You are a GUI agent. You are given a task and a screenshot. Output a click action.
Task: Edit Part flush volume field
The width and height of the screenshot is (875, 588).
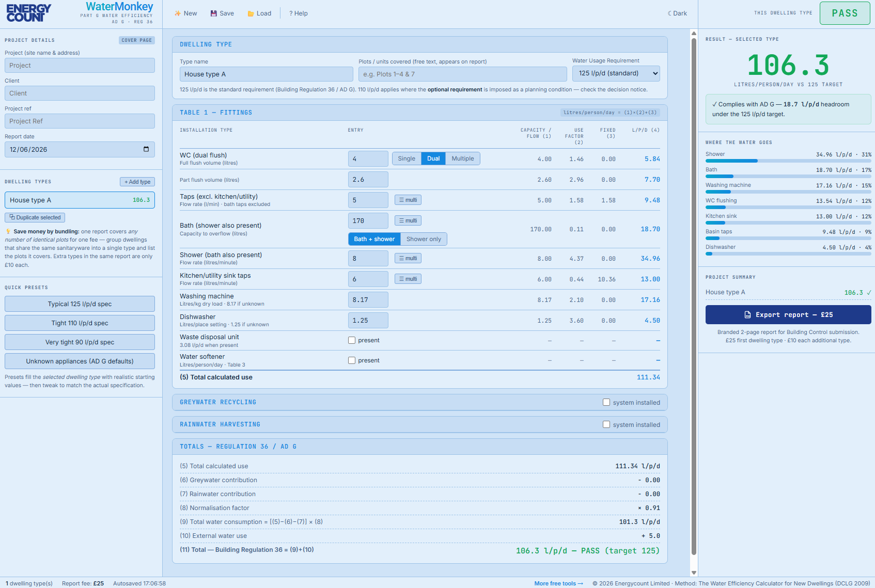[368, 180]
